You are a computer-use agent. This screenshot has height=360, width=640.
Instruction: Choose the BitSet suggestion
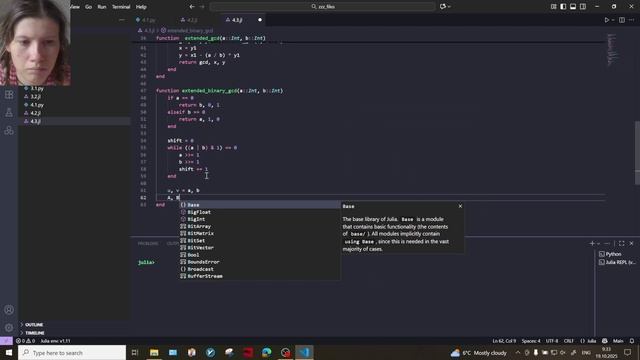(259, 241)
